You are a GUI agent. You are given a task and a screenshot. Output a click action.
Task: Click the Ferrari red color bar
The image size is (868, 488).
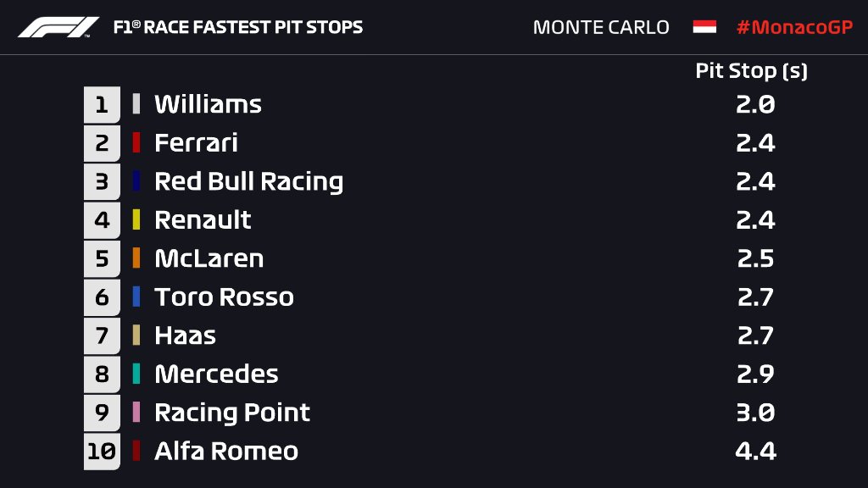(136, 142)
